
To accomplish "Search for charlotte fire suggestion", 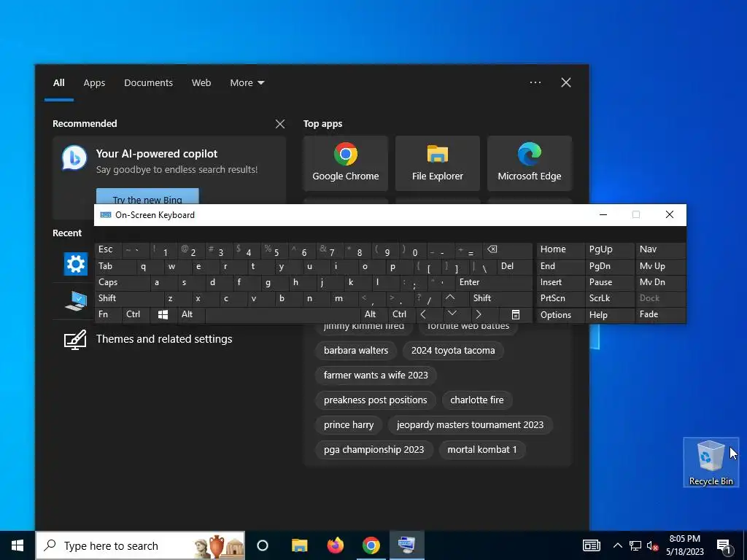I will 477,400.
